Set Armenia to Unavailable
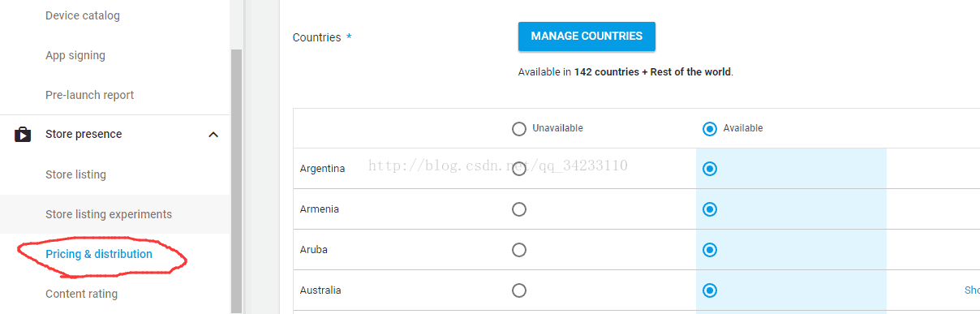 click(519, 209)
